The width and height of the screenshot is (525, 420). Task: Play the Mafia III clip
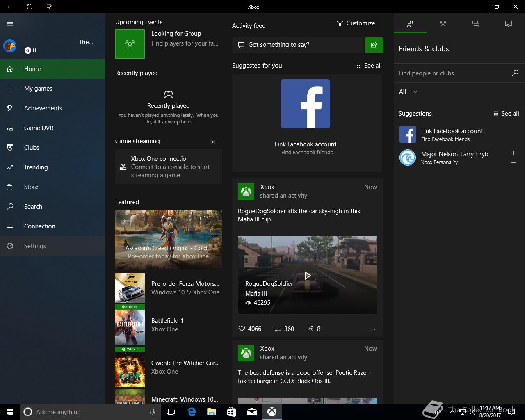pos(308,276)
